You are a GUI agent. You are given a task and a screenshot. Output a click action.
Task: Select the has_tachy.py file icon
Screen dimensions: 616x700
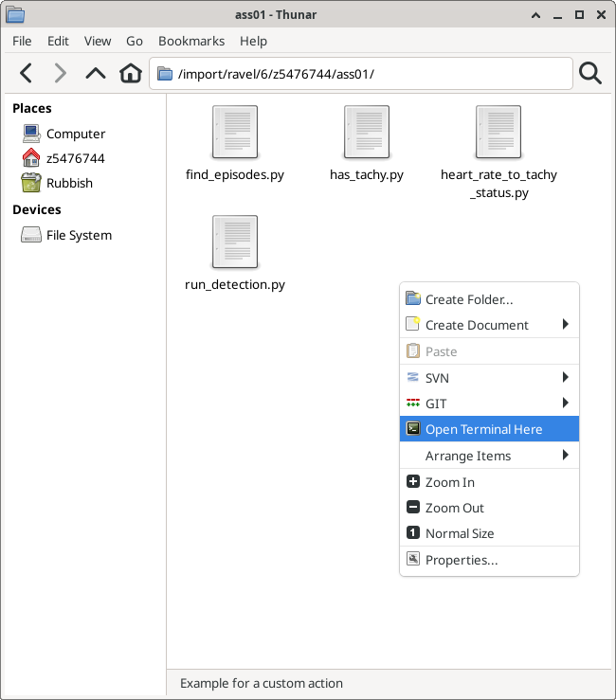click(x=367, y=133)
